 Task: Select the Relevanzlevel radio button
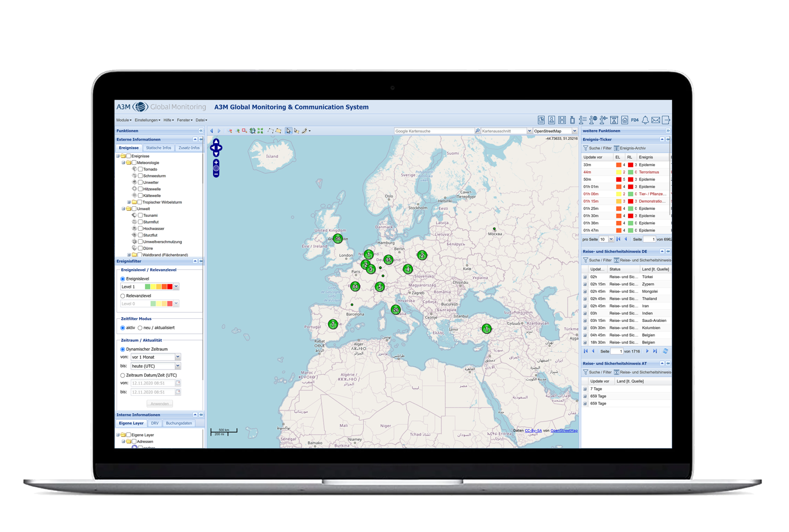coord(123,296)
